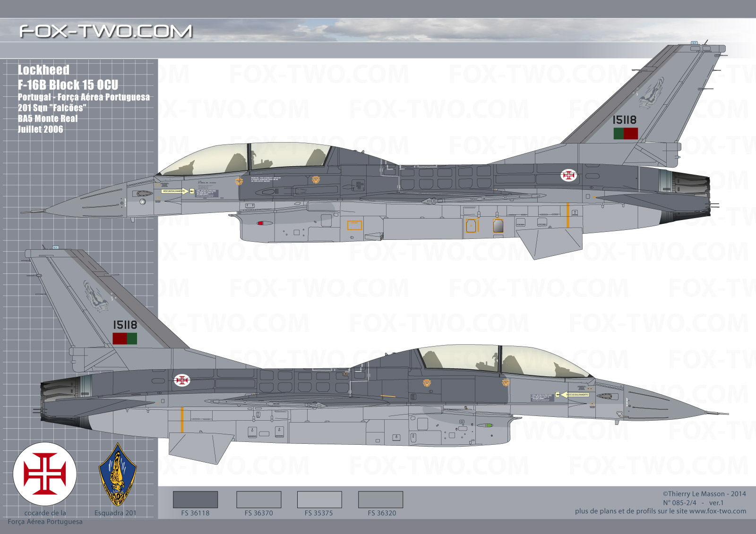The height and width of the screenshot is (534, 756).
Task: Open the www.fox-two.com site text
Action: click(x=718, y=511)
